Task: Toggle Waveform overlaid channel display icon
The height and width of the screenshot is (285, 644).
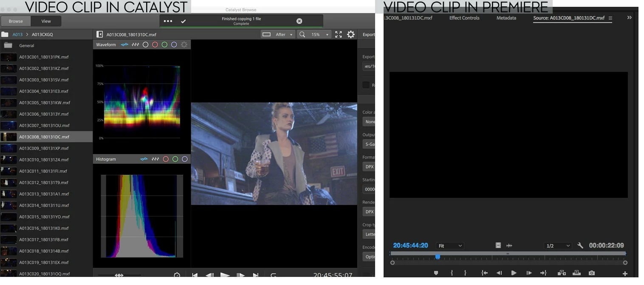Action: (124, 45)
